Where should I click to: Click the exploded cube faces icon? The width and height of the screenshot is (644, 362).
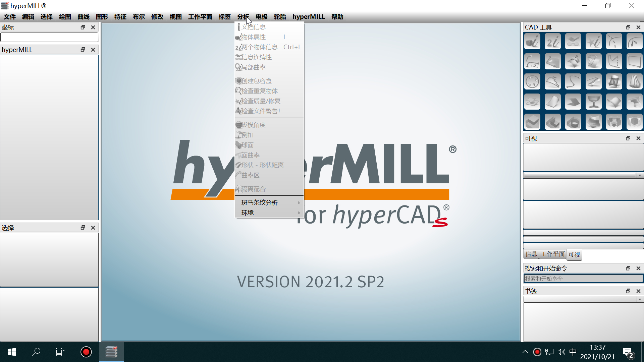(614, 122)
